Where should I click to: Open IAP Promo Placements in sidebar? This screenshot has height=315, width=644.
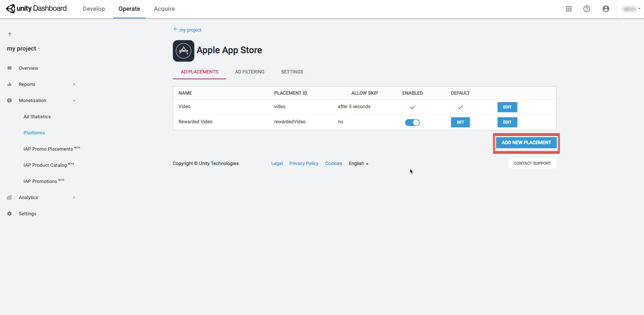(52, 149)
